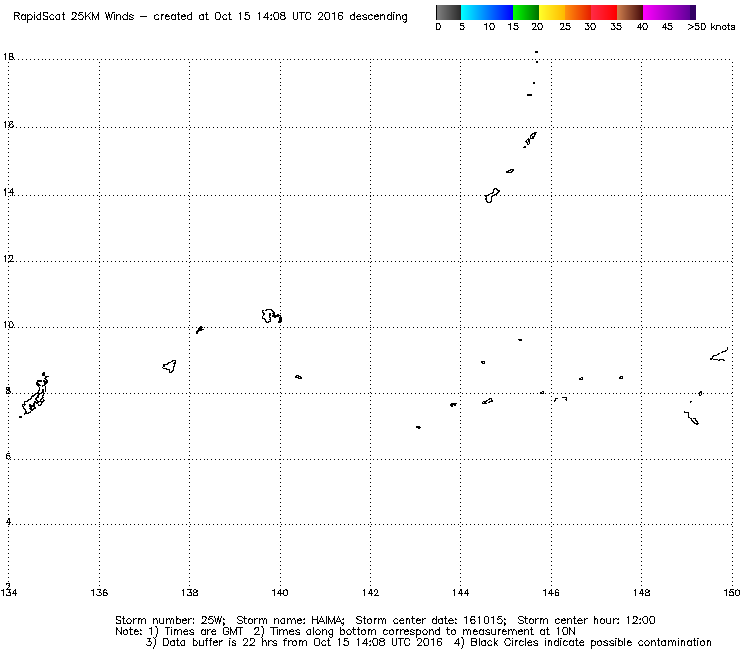Select longitude axis label '150'
Image resolution: width=740 pixels, height=650 pixels.
732,592
